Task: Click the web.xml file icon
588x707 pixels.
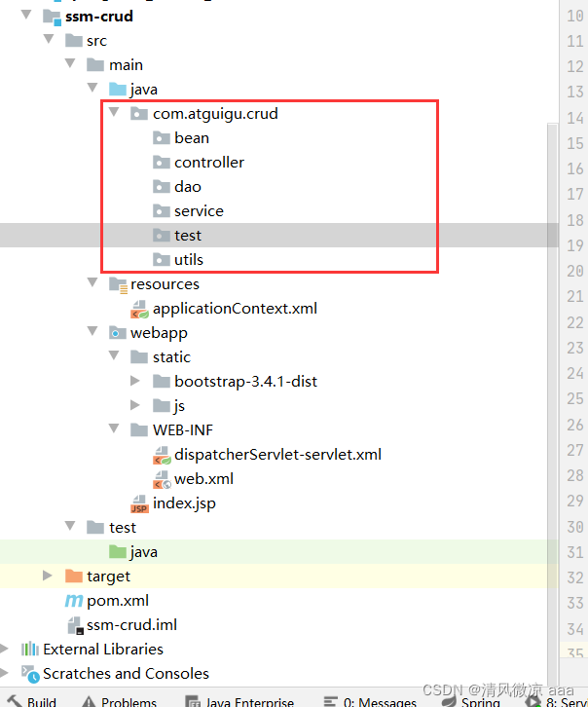Action: click(x=162, y=480)
